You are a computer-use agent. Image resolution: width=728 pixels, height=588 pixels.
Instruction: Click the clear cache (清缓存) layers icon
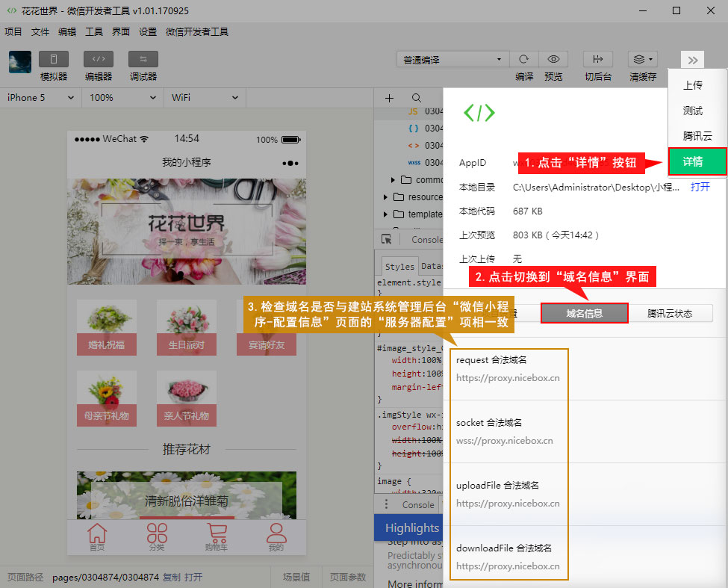[641, 60]
